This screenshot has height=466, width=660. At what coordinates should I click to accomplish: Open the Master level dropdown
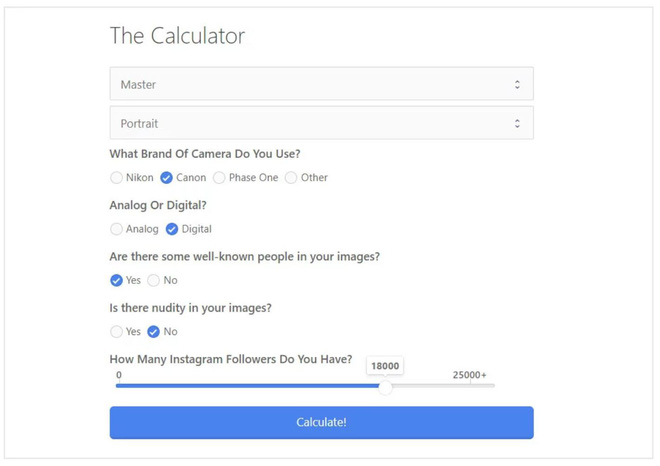coord(322,84)
